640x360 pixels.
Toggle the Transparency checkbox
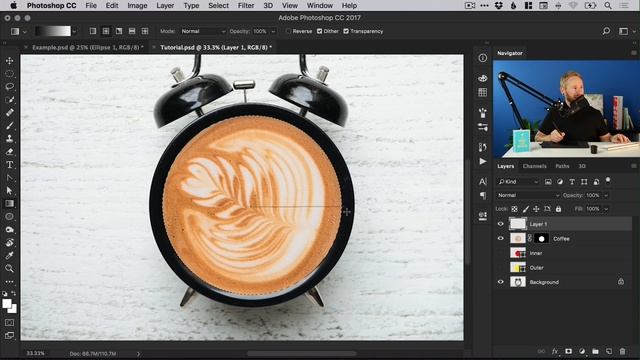click(x=346, y=31)
